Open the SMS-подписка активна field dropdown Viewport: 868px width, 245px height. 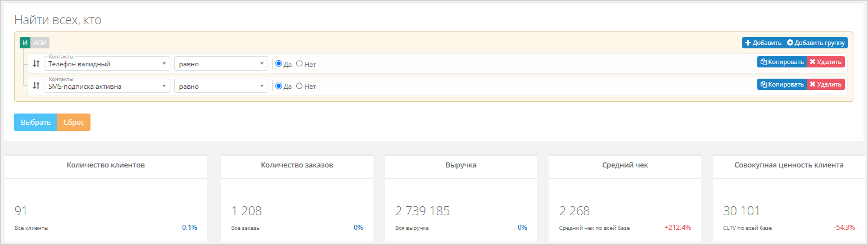click(x=107, y=86)
